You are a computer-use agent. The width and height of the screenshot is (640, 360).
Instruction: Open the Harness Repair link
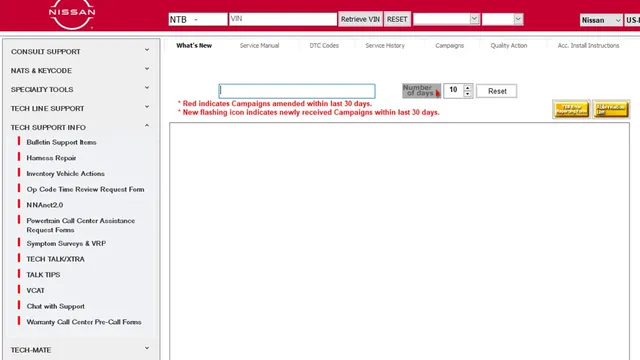coord(51,158)
